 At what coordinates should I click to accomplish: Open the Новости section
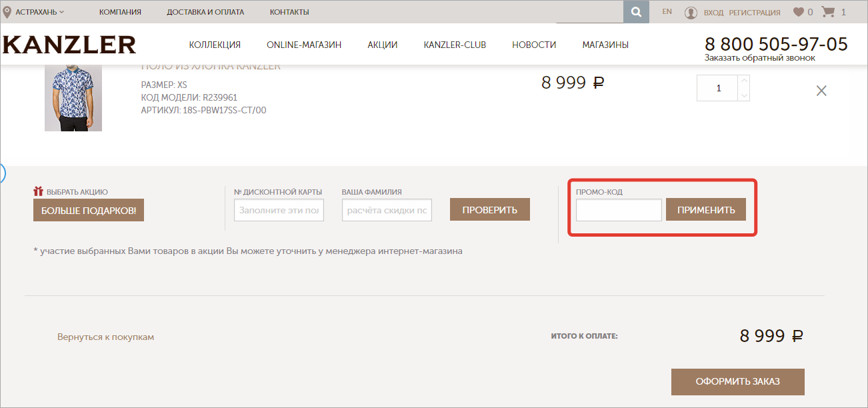[534, 45]
